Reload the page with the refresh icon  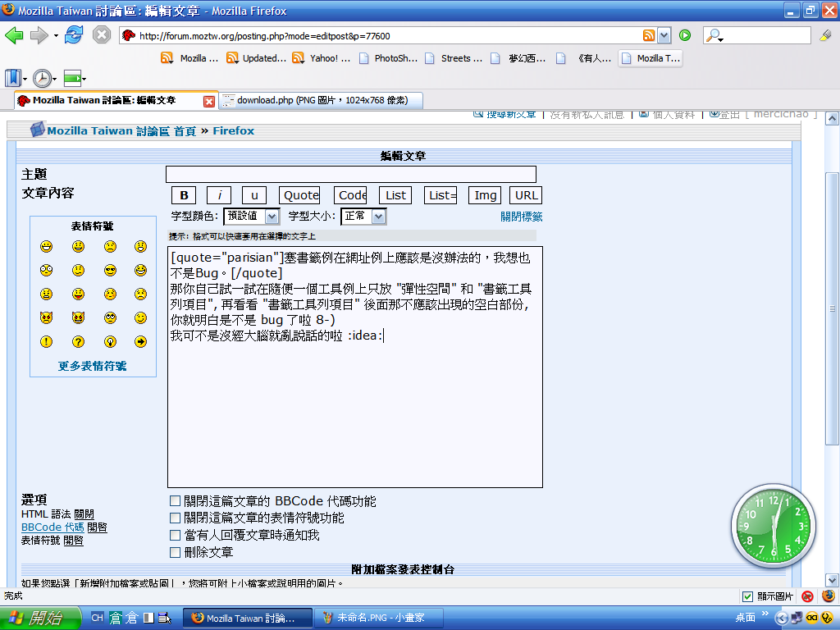74,35
